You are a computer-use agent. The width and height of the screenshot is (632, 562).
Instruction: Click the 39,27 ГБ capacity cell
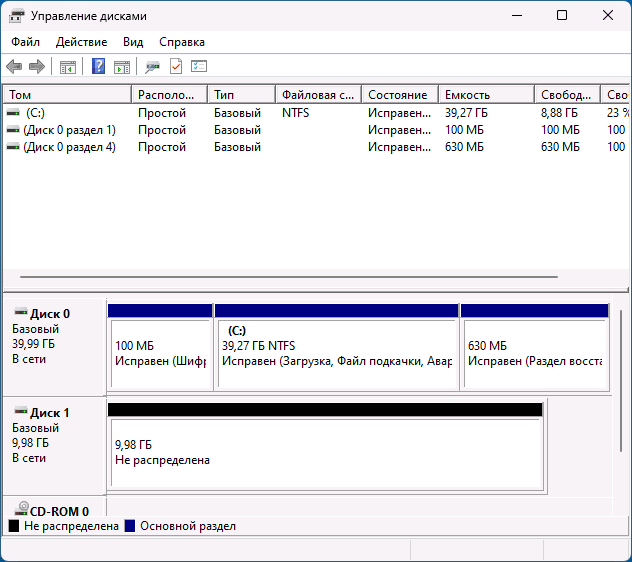click(x=466, y=113)
